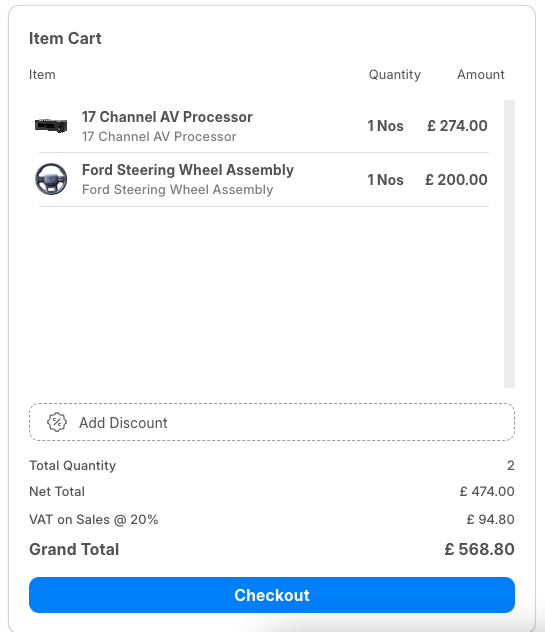Click the Item Cart heading
The image size is (545, 632).
click(x=65, y=38)
